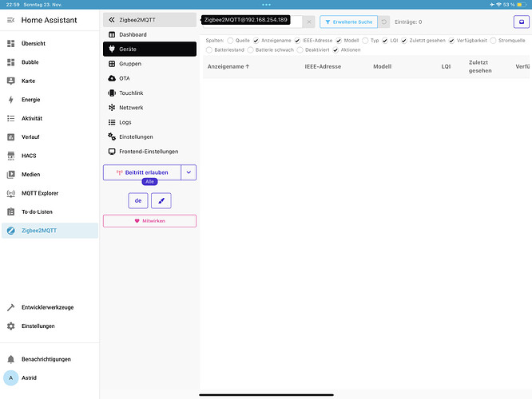
Task: Enable the Batteriestand column checkbox
Action: (x=209, y=49)
